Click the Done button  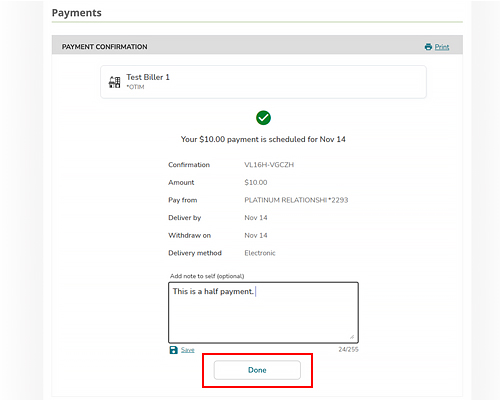pyautogui.click(x=257, y=370)
